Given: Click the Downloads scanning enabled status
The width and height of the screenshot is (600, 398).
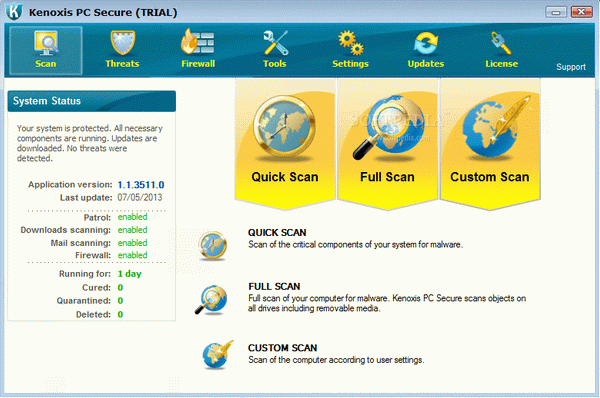Looking at the screenshot, I should pyautogui.click(x=132, y=230).
